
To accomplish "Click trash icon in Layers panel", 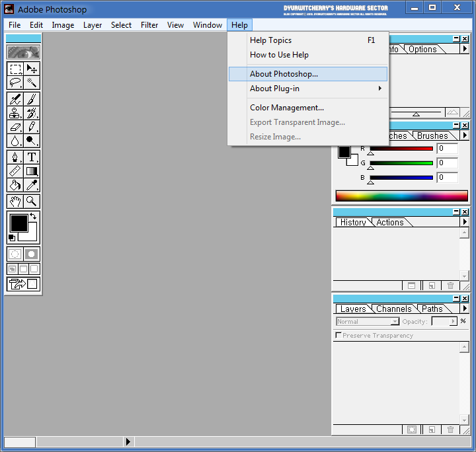I will [x=450, y=430].
